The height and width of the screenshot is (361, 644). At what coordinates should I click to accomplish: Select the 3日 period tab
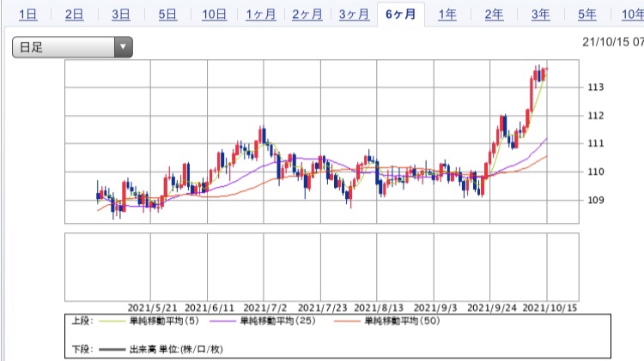(x=121, y=15)
